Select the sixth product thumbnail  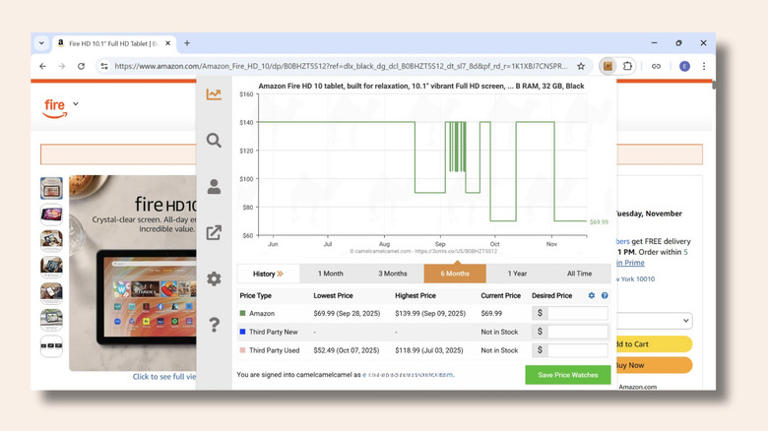[x=51, y=319]
